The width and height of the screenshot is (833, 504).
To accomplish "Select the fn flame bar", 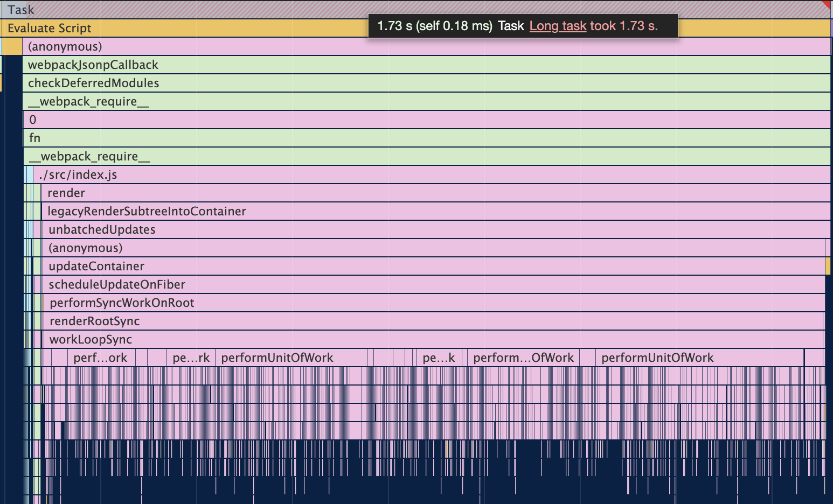I will coord(427,138).
